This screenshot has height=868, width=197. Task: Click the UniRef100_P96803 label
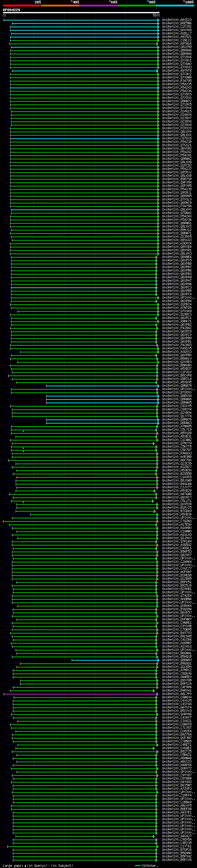176,454
